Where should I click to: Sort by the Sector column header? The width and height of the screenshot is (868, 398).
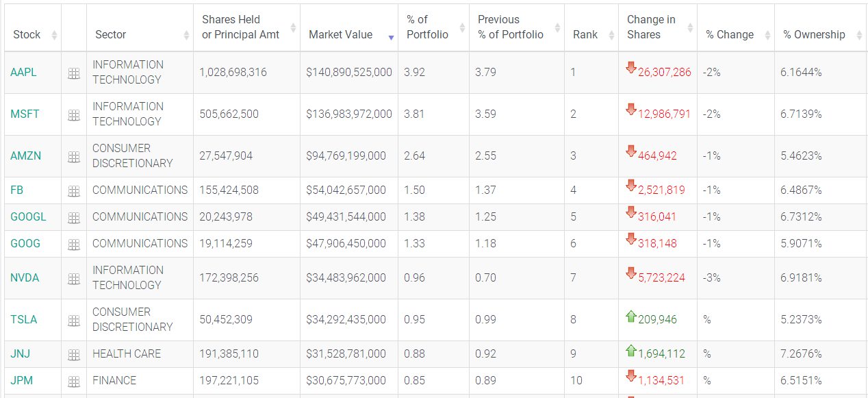coord(111,35)
